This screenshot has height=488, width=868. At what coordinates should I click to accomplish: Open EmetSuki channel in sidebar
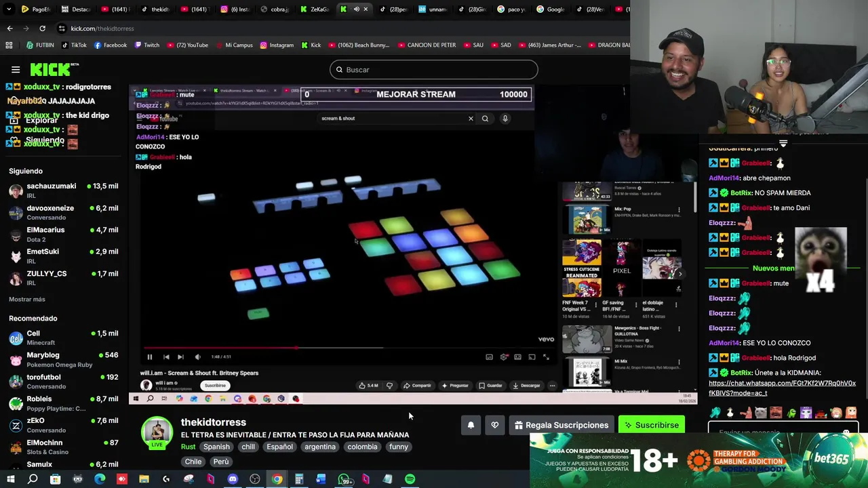point(64,256)
